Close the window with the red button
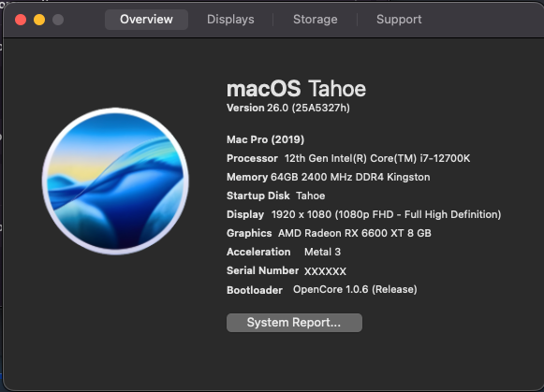Viewport: 544px width, 392px height. click(21, 20)
